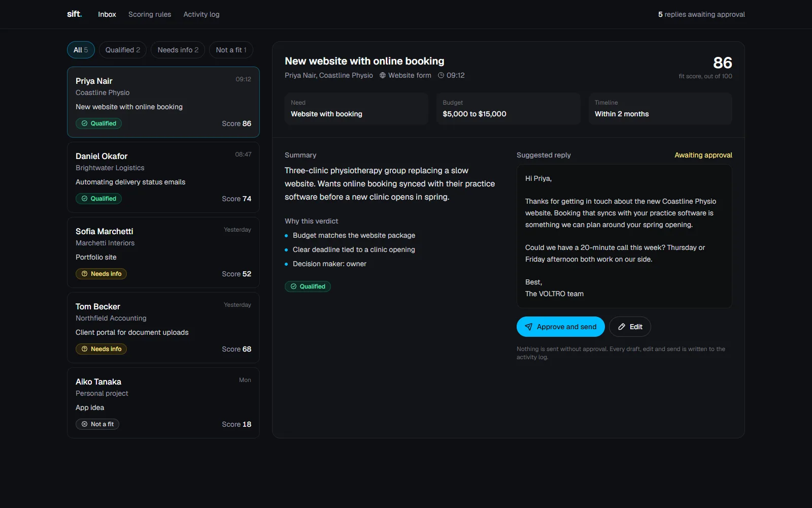Image resolution: width=812 pixels, height=508 pixels.
Task: Click 'Clear deadline tied to a clinic opening'
Action: (x=354, y=249)
